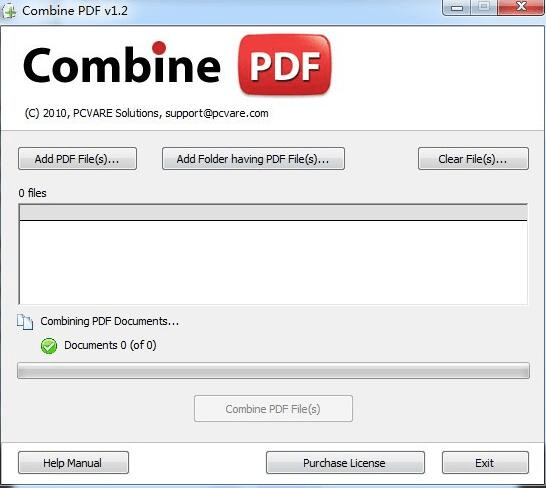Screen dimensions: 546x488
Task: Click the Add PDF File(s) button
Action: [x=77, y=159]
